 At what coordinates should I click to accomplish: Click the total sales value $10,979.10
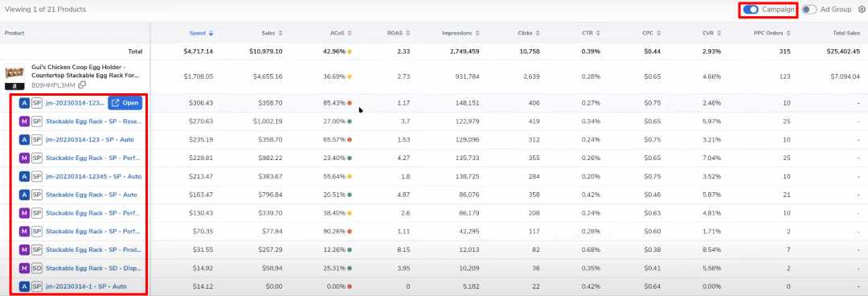pyautogui.click(x=266, y=51)
